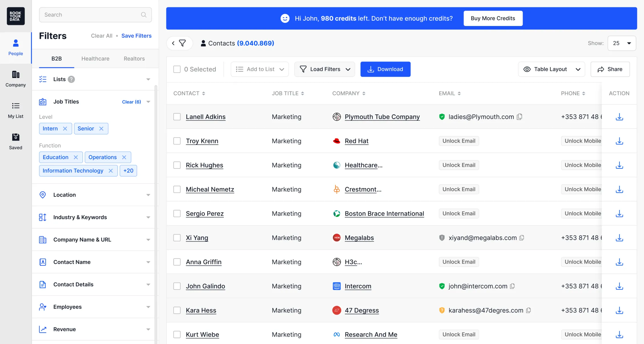
Task: Collapse the Job Titles filter section
Action: click(x=148, y=102)
